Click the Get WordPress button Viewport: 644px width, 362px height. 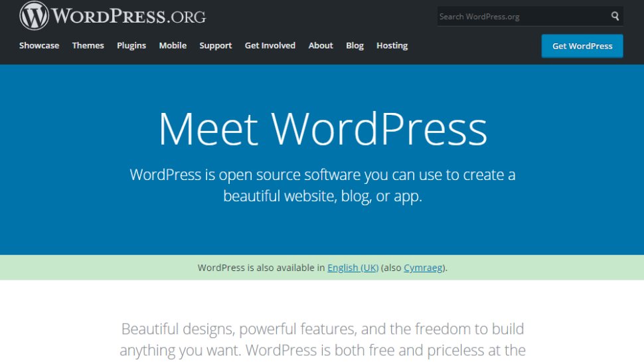(x=582, y=46)
